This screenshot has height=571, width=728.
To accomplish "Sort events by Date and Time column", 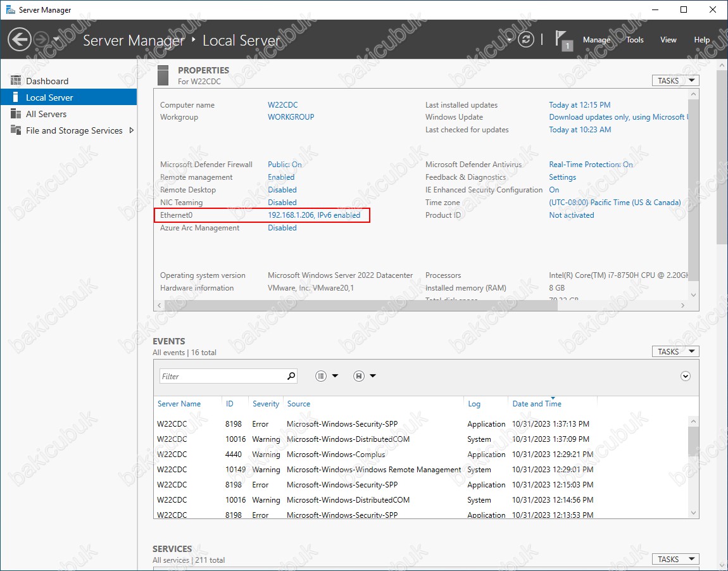I will 537,403.
